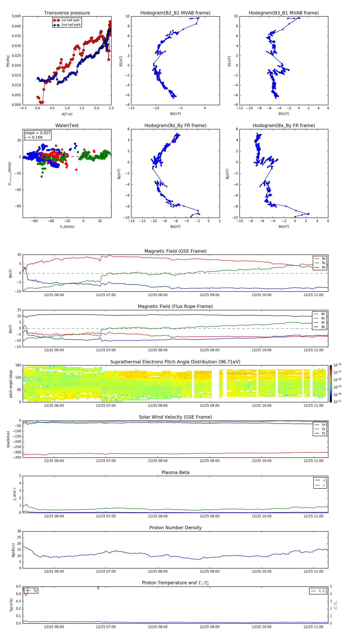Select Vz in the velocity legend

(320, 433)
